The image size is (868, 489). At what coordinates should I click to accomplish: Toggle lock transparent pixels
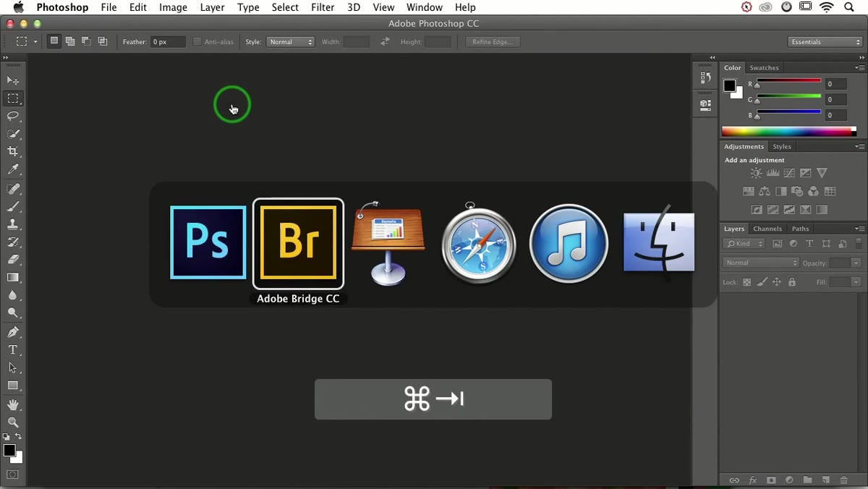(747, 282)
